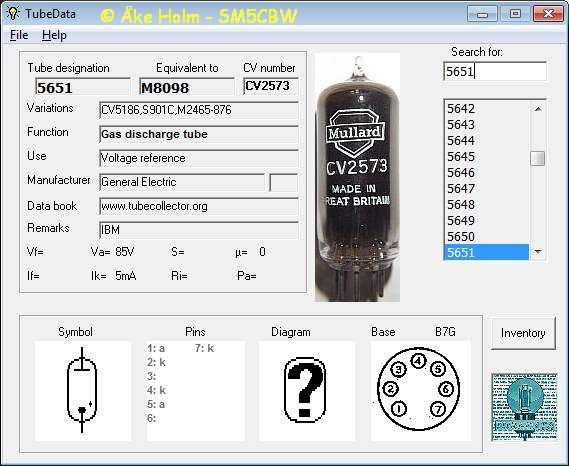The image size is (569, 466).
Task: Click the teal tube logo image
Action: pos(524,407)
